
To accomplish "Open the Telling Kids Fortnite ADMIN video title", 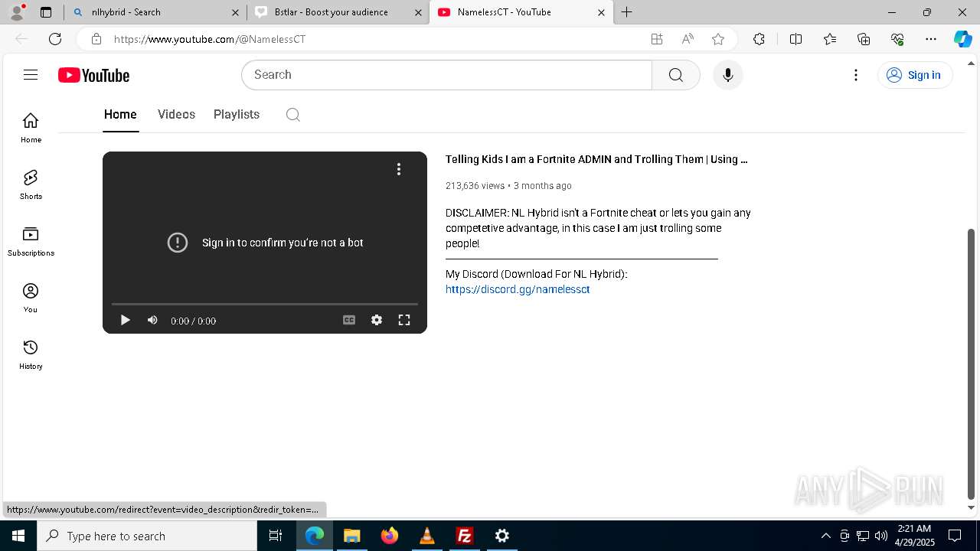I will point(596,159).
